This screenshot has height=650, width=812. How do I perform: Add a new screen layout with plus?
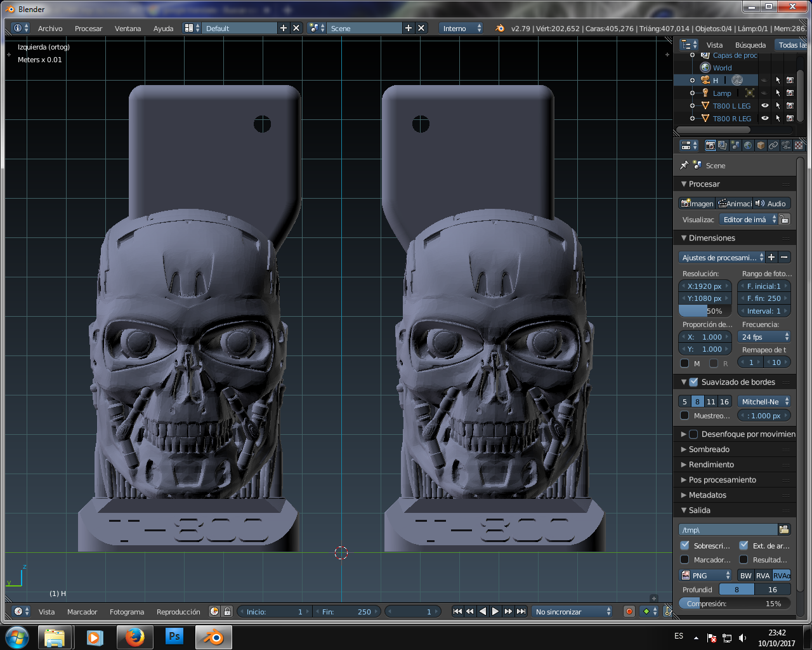pos(284,28)
